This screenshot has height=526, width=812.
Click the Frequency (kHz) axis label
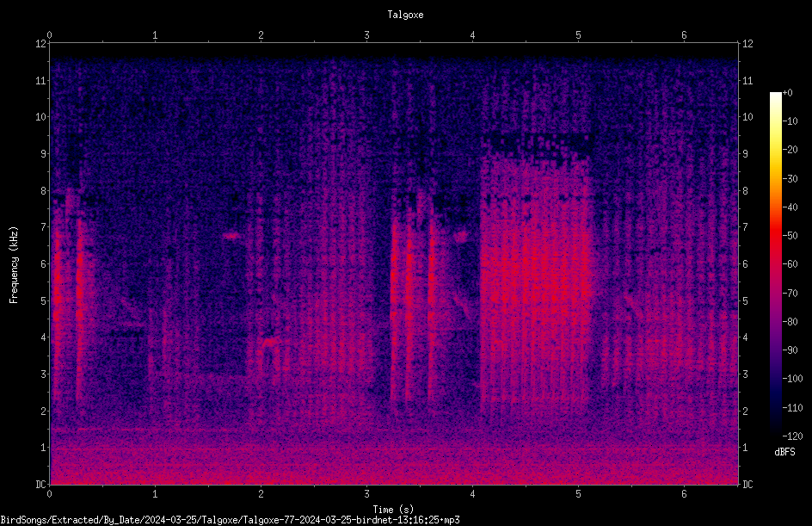pyautogui.click(x=14, y=264)
